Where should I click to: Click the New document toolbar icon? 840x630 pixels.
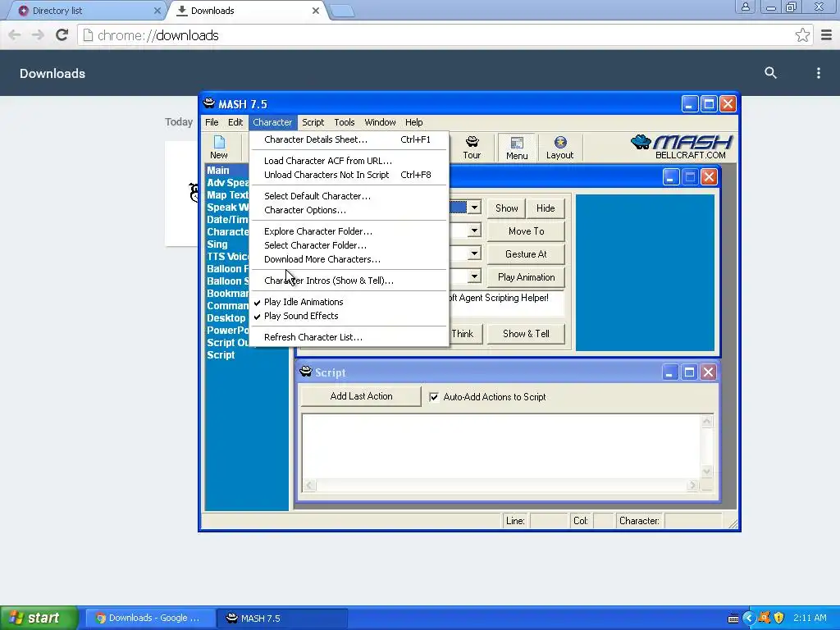coord(218,148)
